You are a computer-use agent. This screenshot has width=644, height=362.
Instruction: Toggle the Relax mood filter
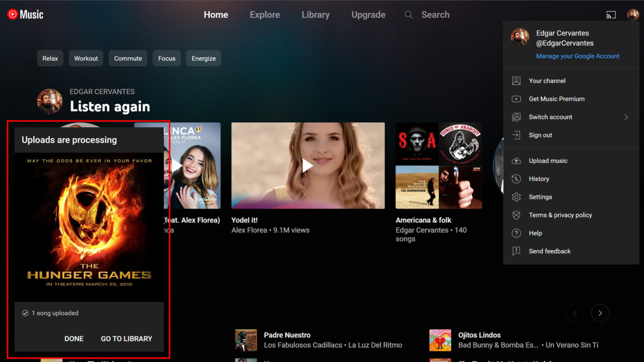tap(50, 58)
